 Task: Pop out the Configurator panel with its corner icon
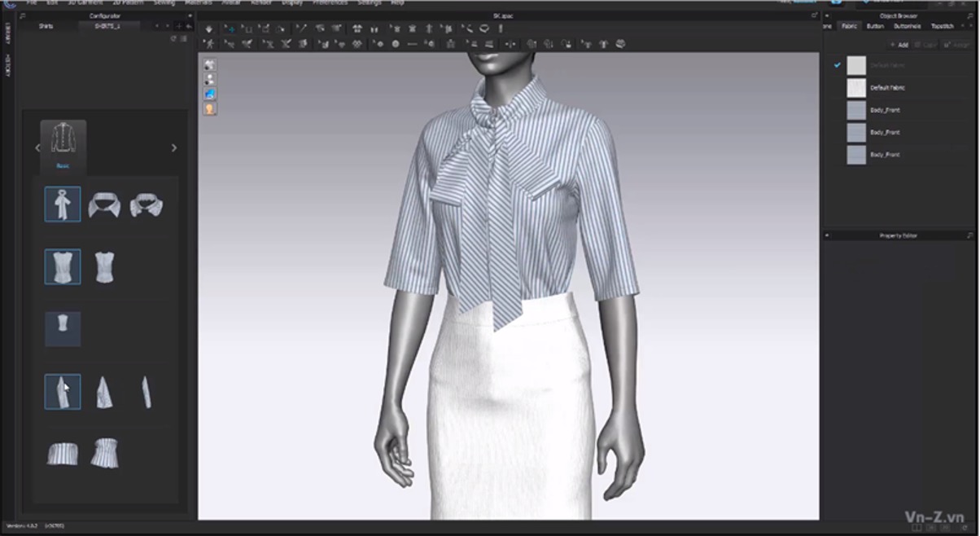(x=22, y=15)
